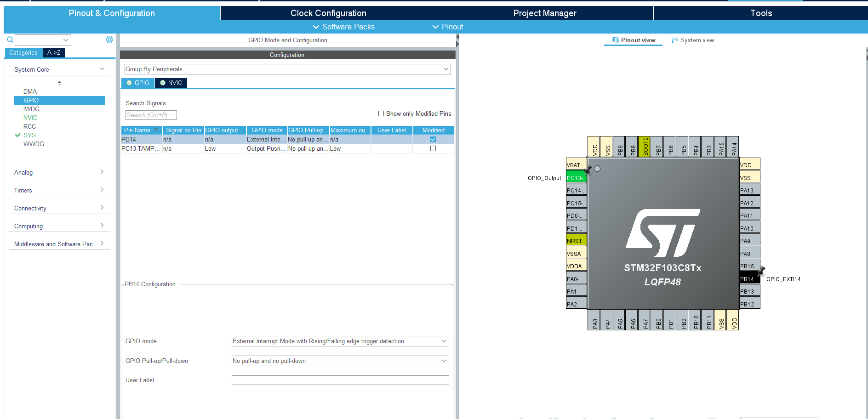Select IWDG in System Core list
This screenshot has width=868, height=419.
(x=31, y=109)
